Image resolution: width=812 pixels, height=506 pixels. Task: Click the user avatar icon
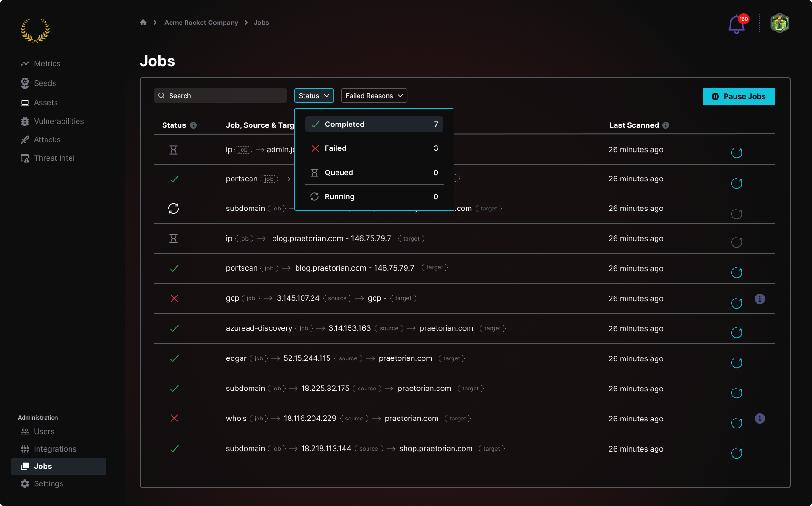pyautogui.click(x=779, y=23)
